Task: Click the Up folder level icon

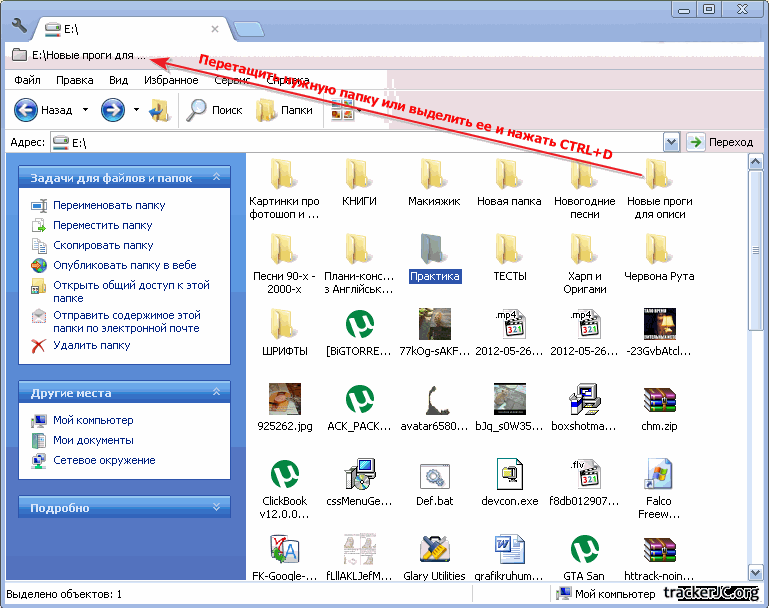Action: coord(159,110)
